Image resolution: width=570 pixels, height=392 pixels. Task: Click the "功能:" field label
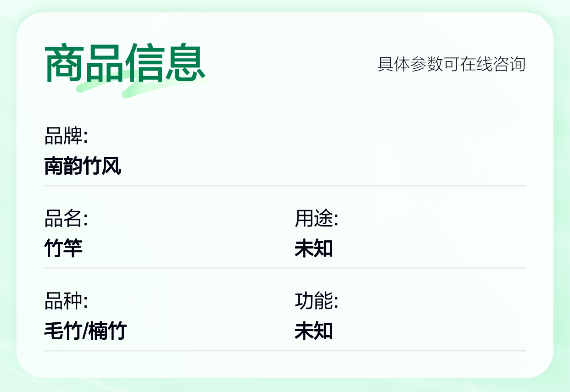[316, 301]
